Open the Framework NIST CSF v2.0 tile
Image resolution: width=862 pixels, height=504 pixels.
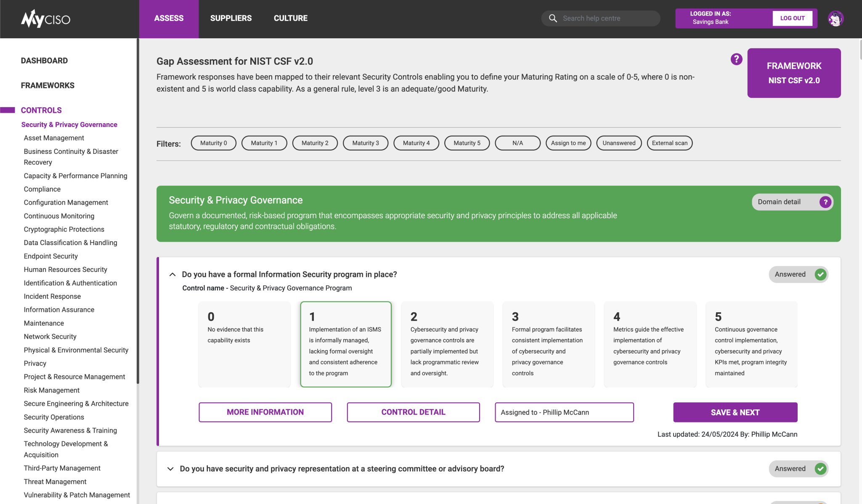point(794,73)
